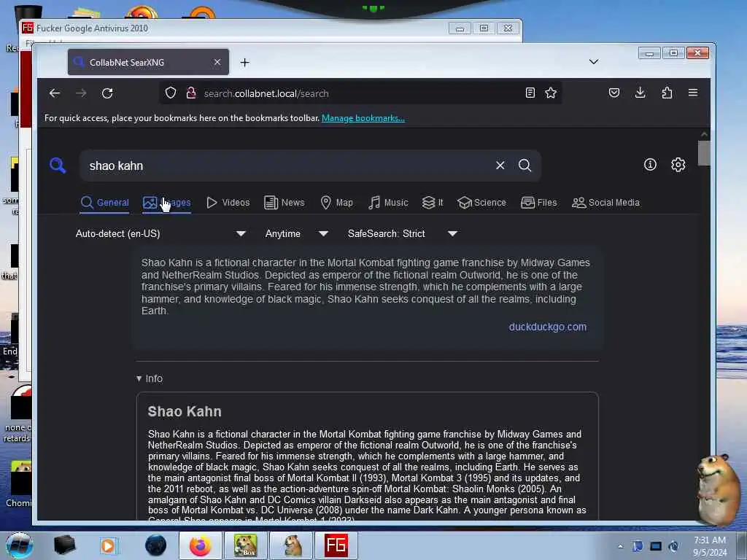Open the Firefox downloads panel

pyautogui.click(x=640, y=93)
